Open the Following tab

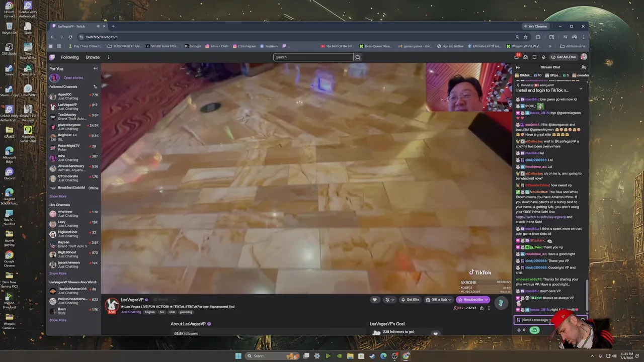point(70,57)
